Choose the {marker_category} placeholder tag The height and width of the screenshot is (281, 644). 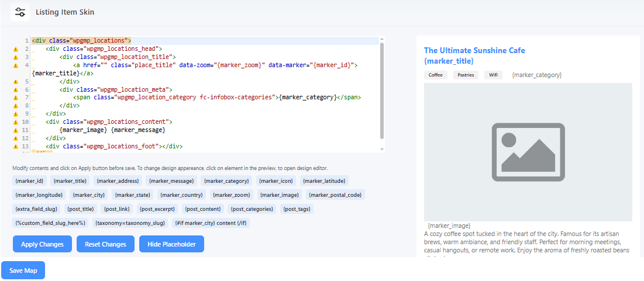(227, 181)
